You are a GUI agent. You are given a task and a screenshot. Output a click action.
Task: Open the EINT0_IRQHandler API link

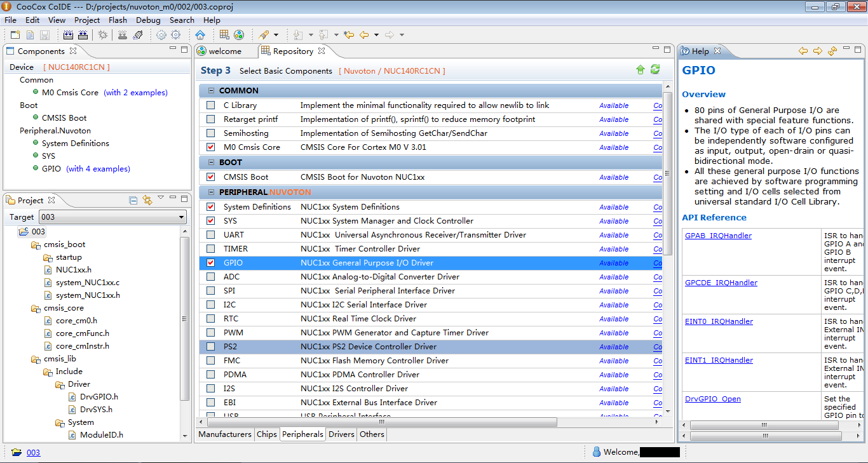click(719, 321)
